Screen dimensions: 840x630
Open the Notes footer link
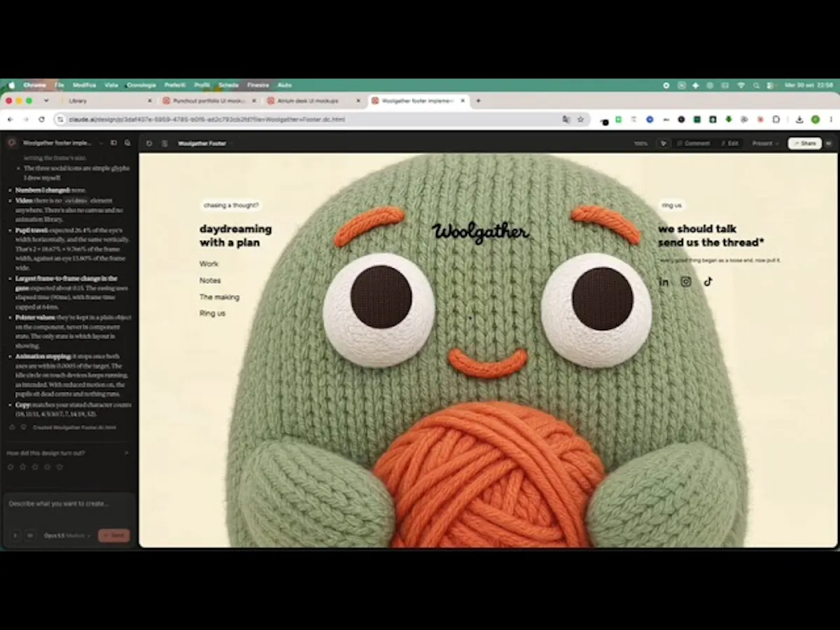tap(210, 280)
